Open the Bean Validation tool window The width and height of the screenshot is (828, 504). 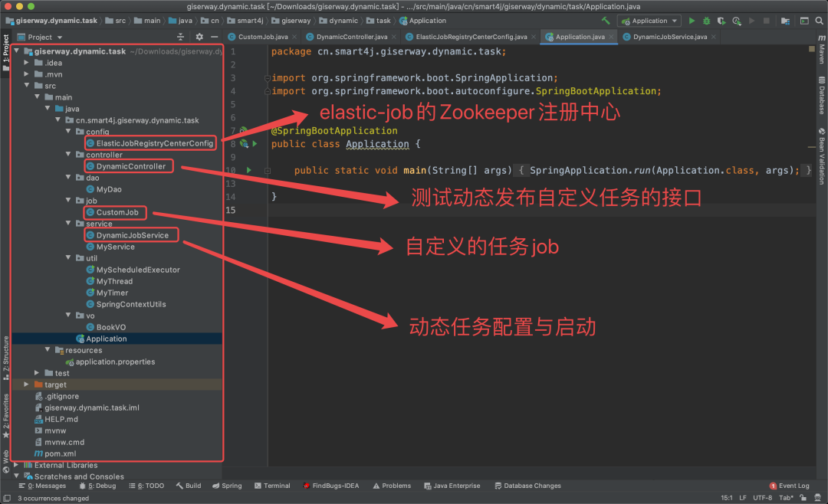point(822,156)
